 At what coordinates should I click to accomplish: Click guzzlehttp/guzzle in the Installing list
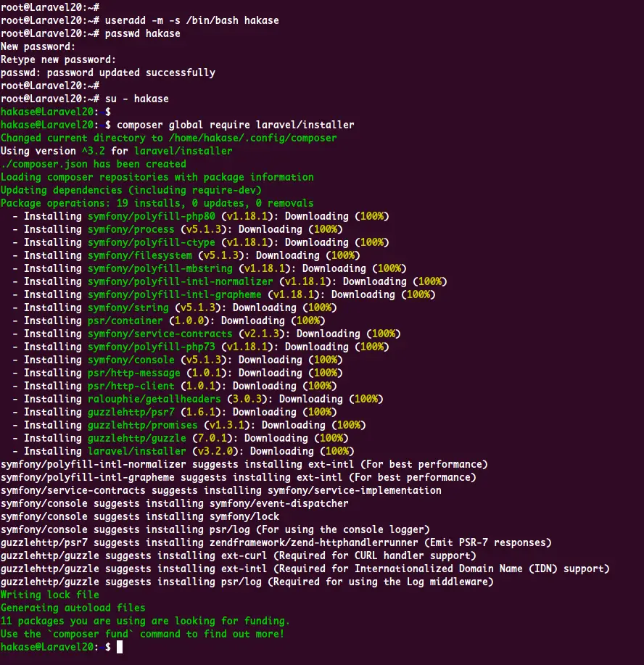(136, 439)
